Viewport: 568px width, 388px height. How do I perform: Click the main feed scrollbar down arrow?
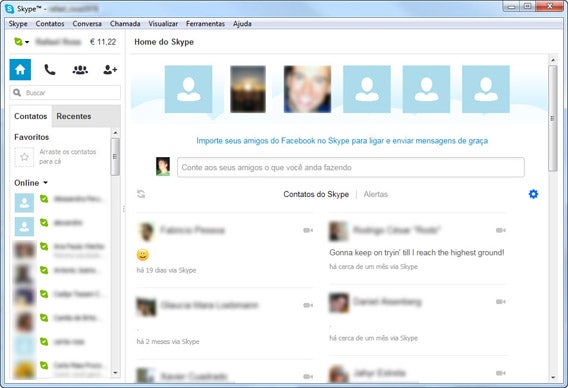point(553,377)
